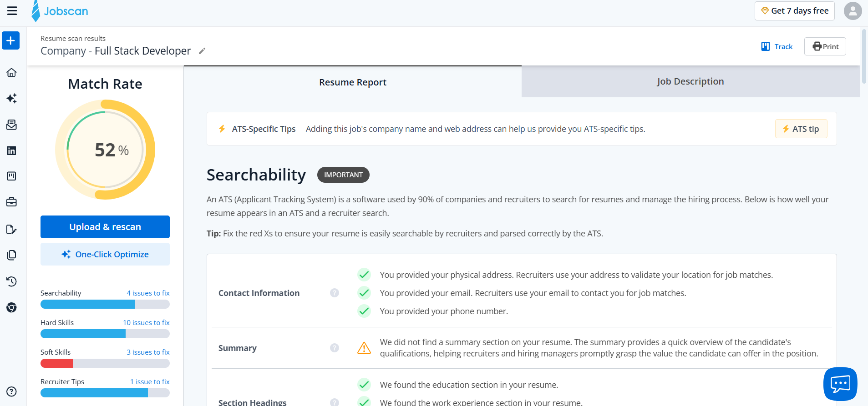Open the user account avatar menu
The image size is (868, 406).
[853, 11]
